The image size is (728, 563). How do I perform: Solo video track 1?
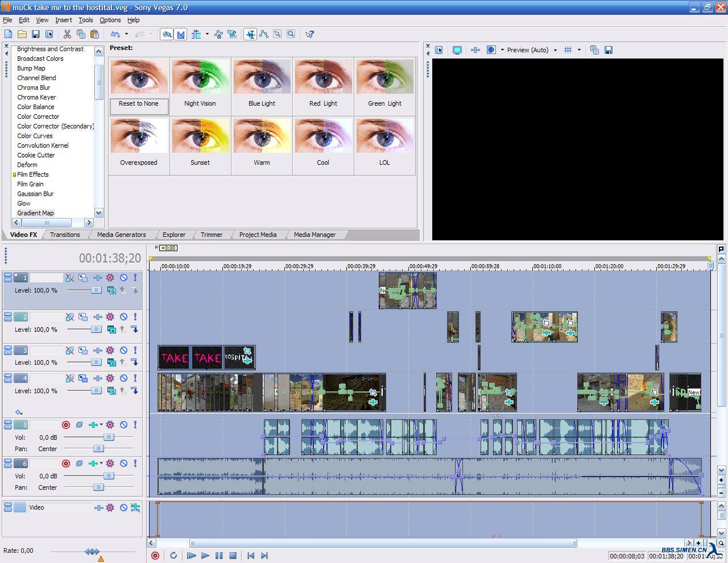(135, 278)
